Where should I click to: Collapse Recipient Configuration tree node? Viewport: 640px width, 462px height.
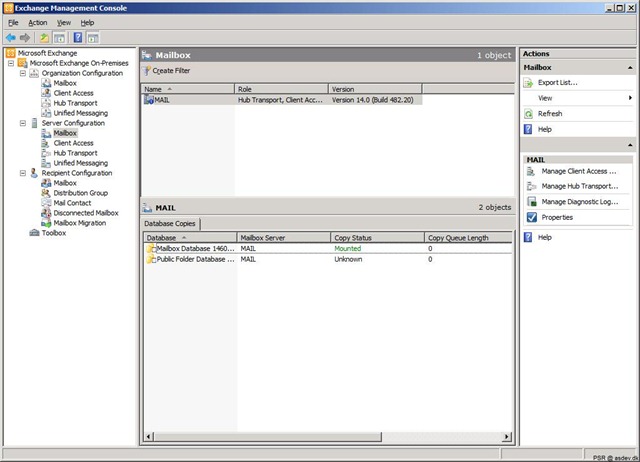tap(23, 173)
